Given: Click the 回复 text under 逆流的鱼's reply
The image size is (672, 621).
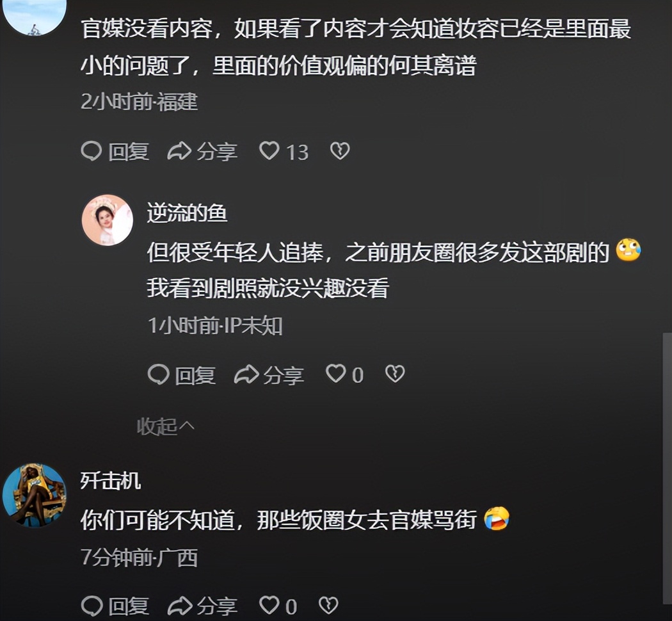Looking at the screenshot, I should pos(195,375).
